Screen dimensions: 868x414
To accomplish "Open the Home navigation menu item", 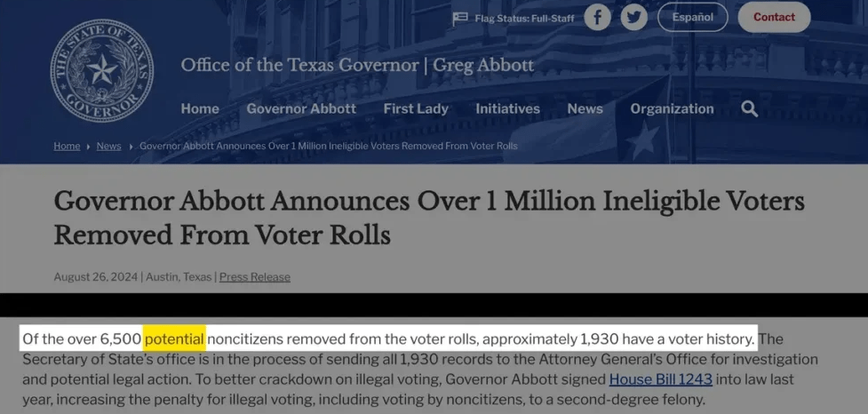I will pyautogui.click(x=200, y=108).
